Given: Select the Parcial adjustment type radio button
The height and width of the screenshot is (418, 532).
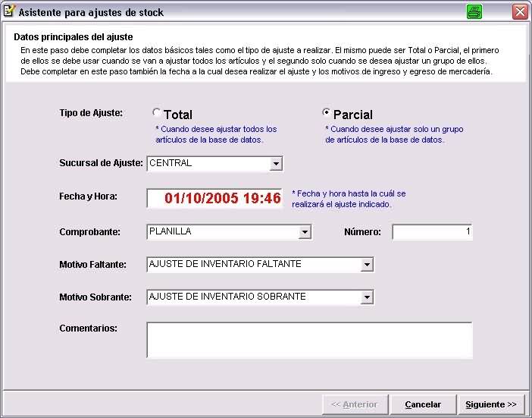Looking at the screenshot, I should [327, 112].
